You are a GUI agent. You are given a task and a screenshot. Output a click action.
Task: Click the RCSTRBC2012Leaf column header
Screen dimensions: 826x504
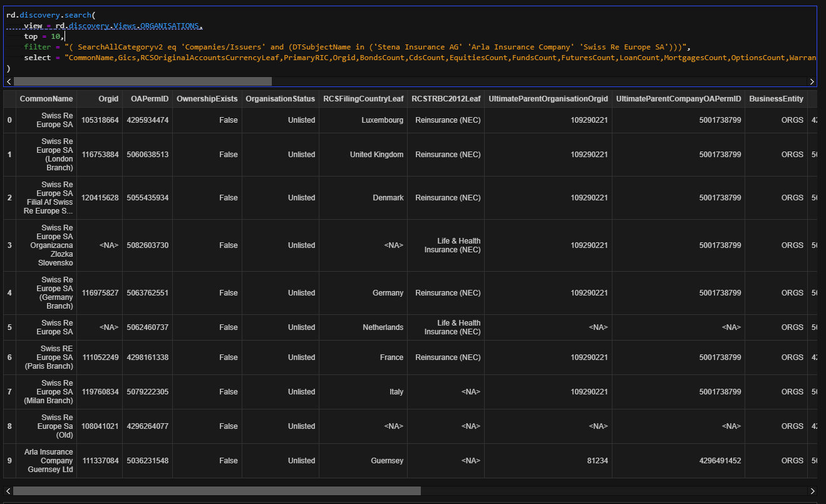446,99
